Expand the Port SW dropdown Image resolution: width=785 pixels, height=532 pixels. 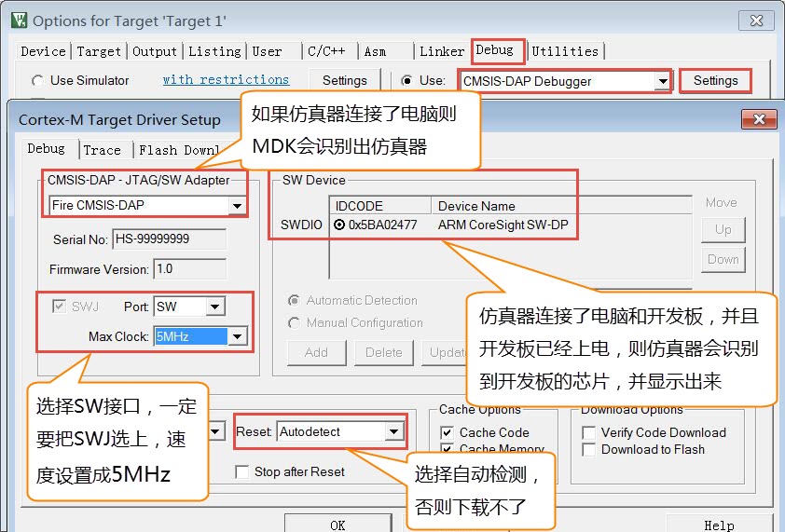[x=214, y=307]
